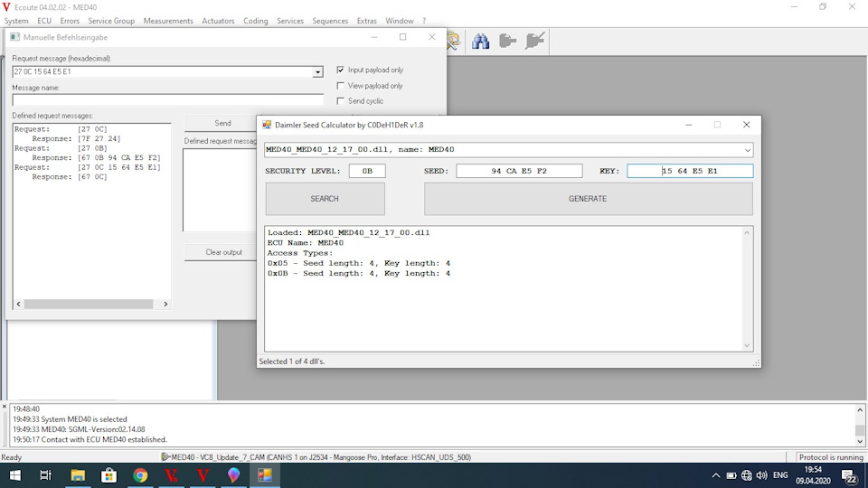The height and width of the screenshot is (488, 868).
Task: Click the GENERATE button
Action: click(x=588, y=199)
